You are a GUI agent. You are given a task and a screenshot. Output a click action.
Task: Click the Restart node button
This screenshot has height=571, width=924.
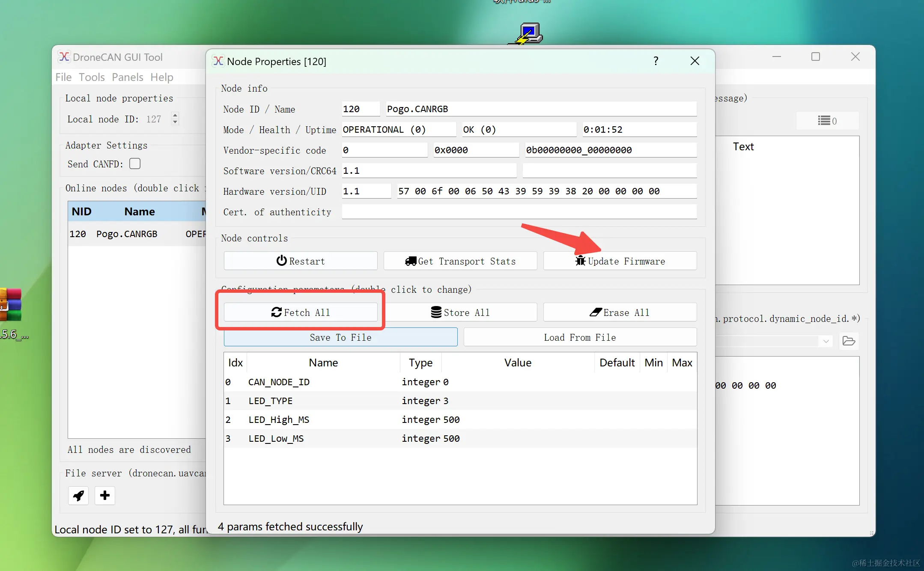coord(301,261)
